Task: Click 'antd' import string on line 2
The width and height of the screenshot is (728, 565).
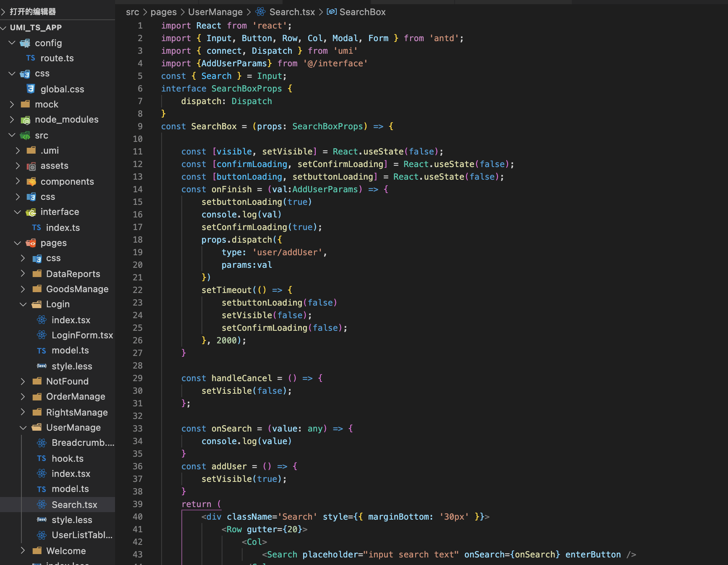Action: (444, 38)
